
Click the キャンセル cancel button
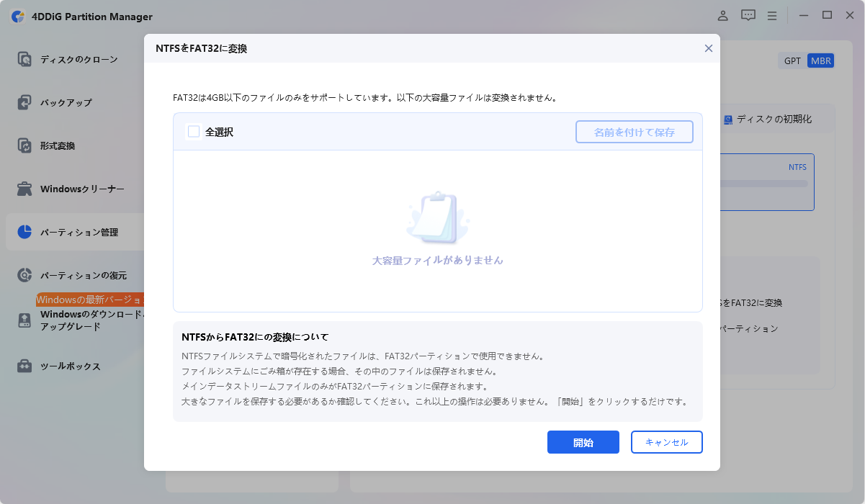pyautogui.click(x=667, y=442)
